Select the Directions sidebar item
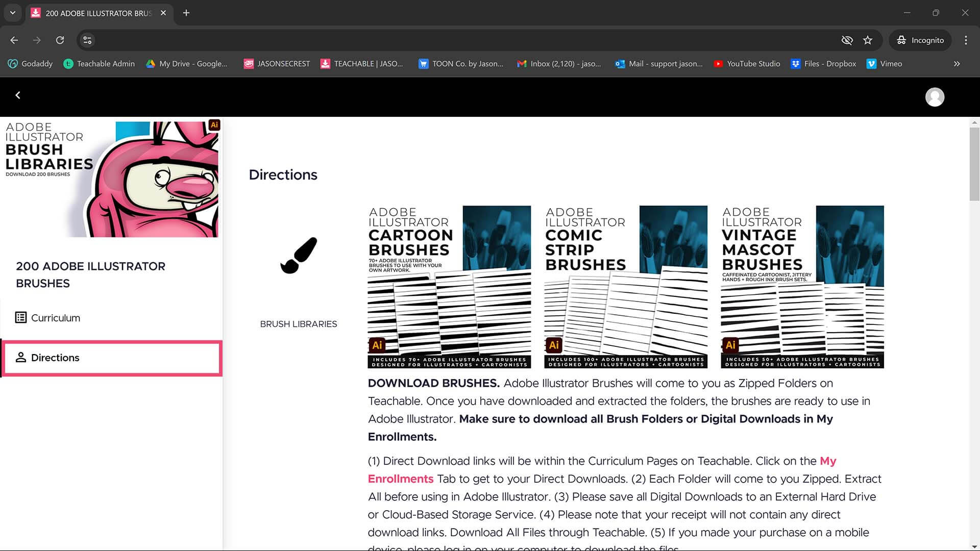Image resolution: width=980 pixels, height=551 pixels. [x=112, y=358]
